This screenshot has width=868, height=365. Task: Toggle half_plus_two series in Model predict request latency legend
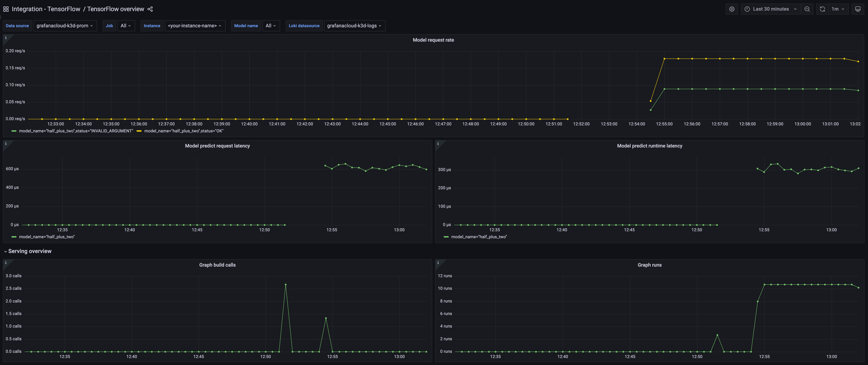[47, 236]
